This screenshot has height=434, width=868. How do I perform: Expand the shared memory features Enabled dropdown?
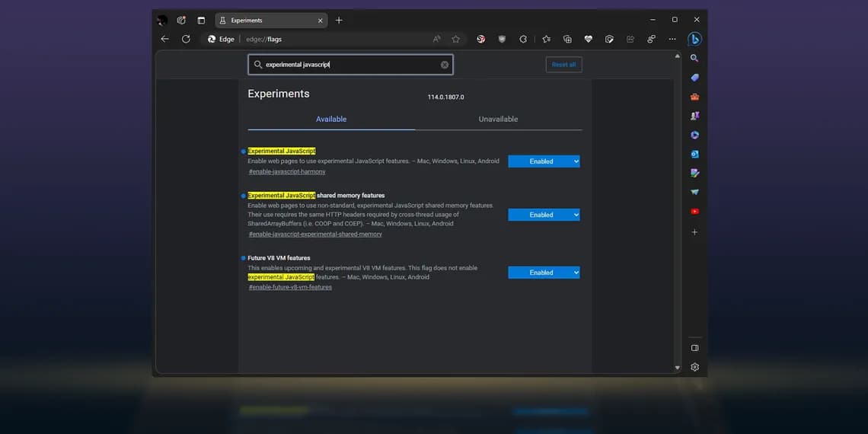(x=544, y=215)
